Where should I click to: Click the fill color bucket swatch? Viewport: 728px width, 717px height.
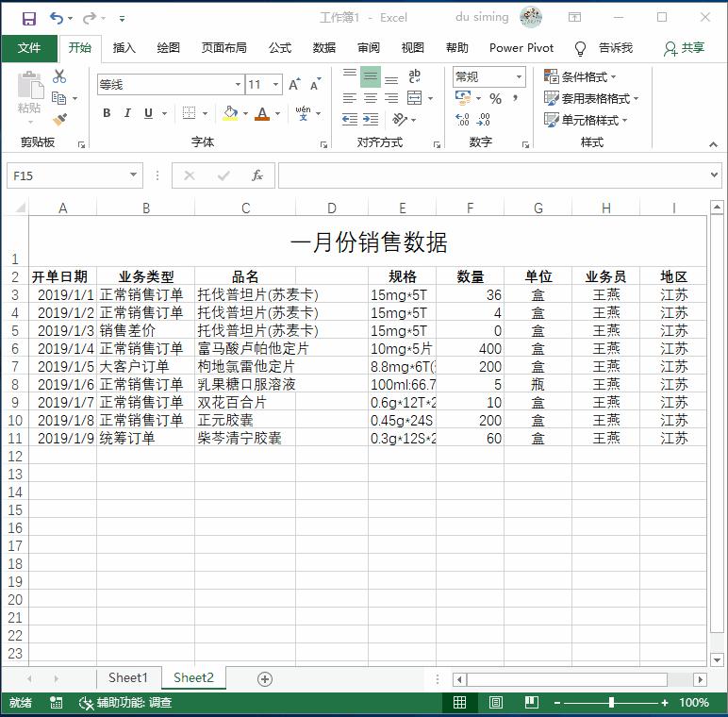[230, 113]
